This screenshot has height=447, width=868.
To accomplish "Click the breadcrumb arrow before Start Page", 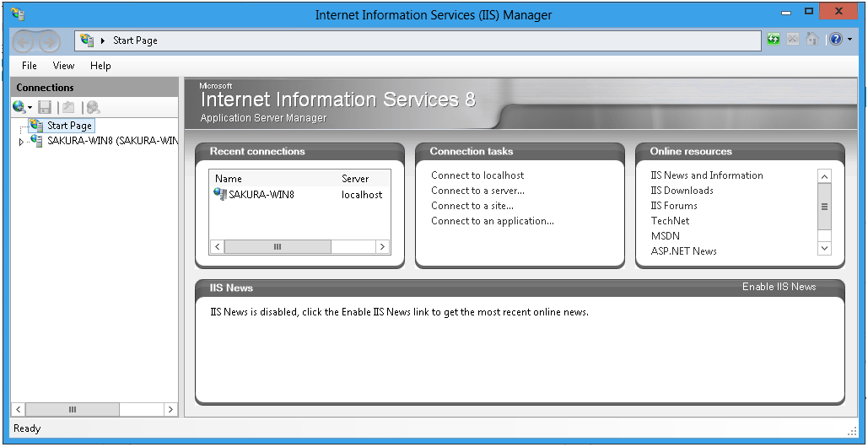I will [x=103, y=40].
